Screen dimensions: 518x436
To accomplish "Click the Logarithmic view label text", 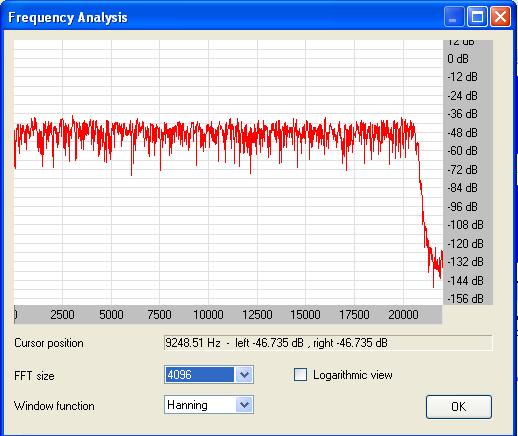I will point(353,375).
